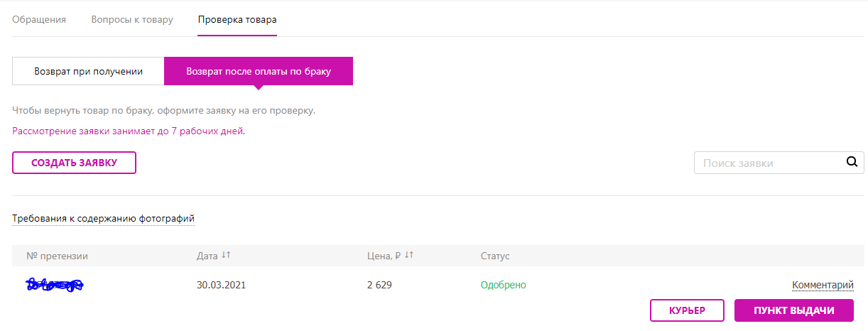Viewport: 868px width, 331px height.
Task: Sort claims by the Дата arrows
Action: pos(226,255)
